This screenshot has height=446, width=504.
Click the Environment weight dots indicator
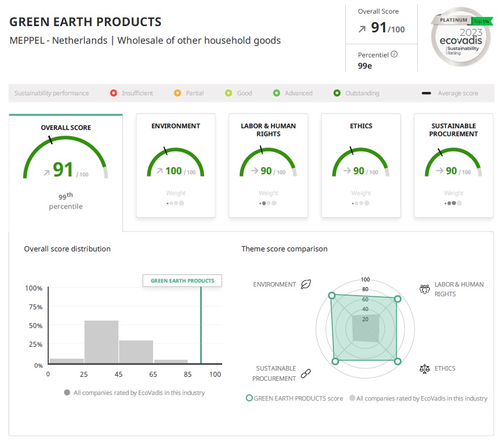pos(175,203)
